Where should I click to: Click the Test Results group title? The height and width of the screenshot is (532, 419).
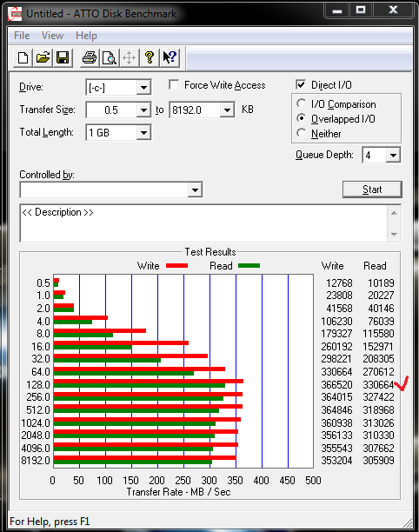tap(210, 252)
